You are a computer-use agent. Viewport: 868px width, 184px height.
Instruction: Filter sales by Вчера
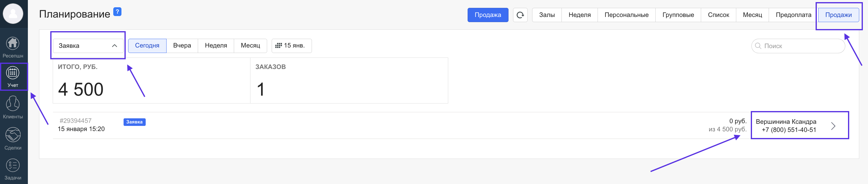click(x=182, y=45)
